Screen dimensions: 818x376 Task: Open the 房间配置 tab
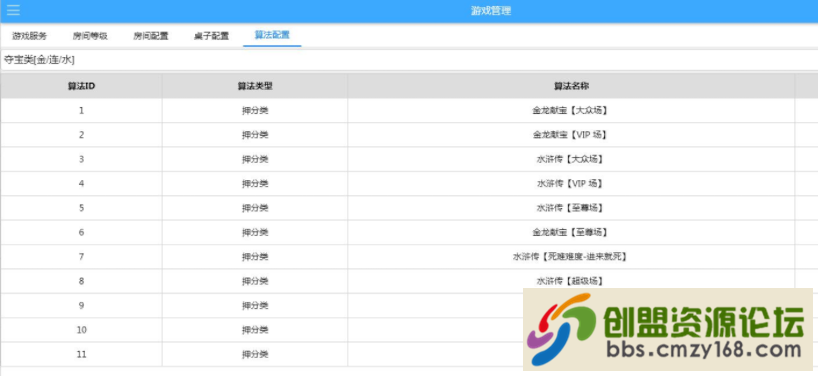coord(151,36)
